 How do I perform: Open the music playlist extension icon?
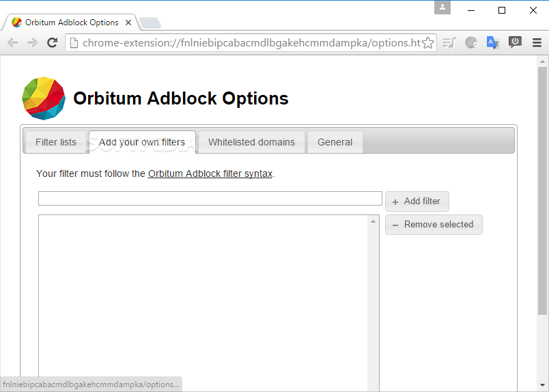coord(449,43)
